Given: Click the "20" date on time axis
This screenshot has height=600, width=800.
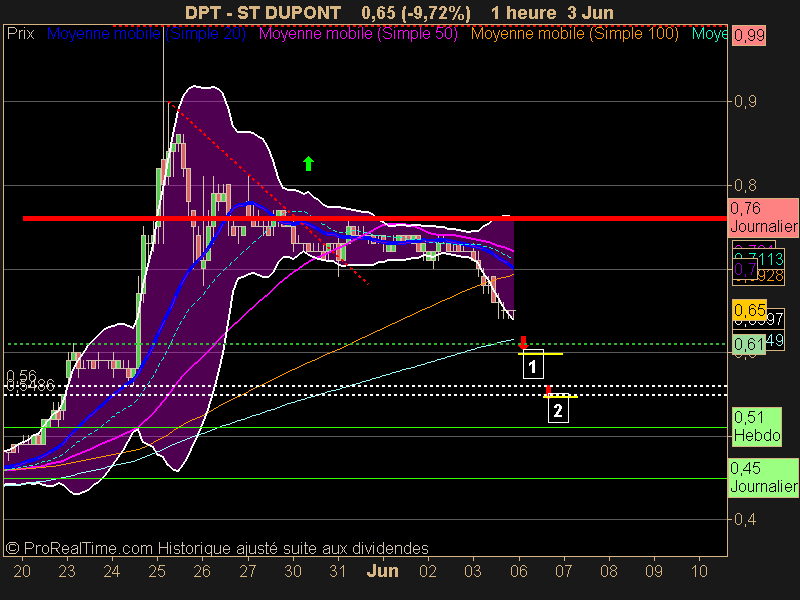Looking at the screenshot, I should (x=22, y=571).
